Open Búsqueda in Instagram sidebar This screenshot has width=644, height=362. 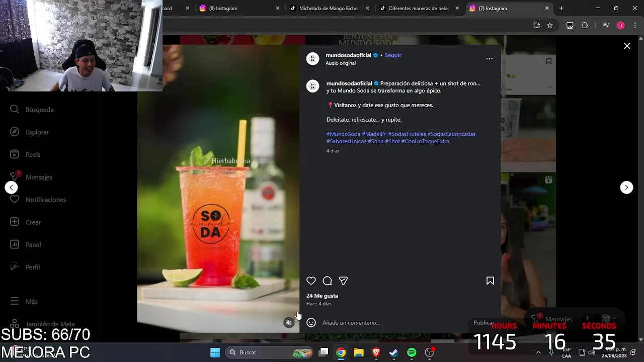pyautogui.click(x=32, y=110)
